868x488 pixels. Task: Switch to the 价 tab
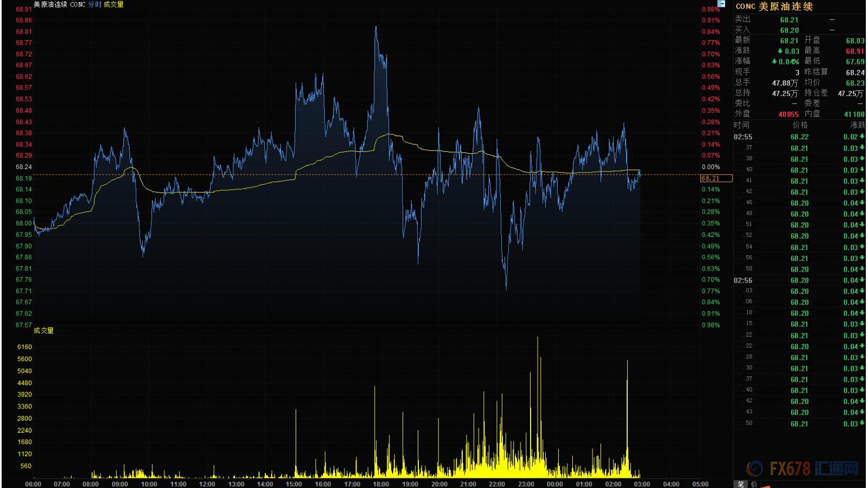click(754, 484)
